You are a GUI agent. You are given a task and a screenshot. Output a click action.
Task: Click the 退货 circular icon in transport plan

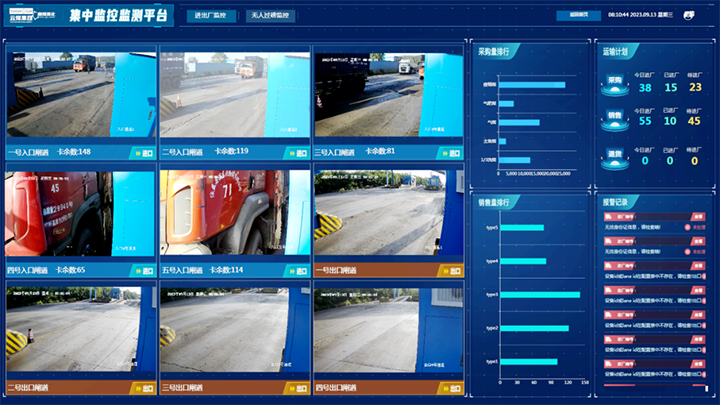click(615, 155)
